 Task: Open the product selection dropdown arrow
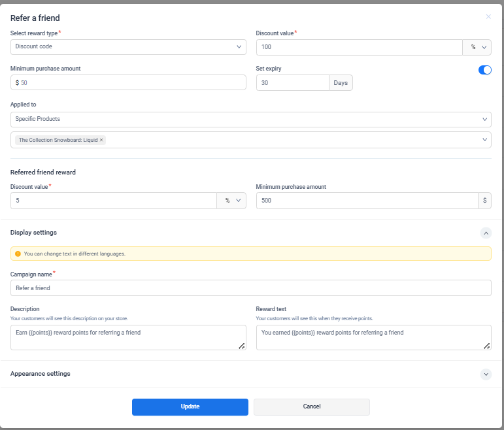point(484,140)
